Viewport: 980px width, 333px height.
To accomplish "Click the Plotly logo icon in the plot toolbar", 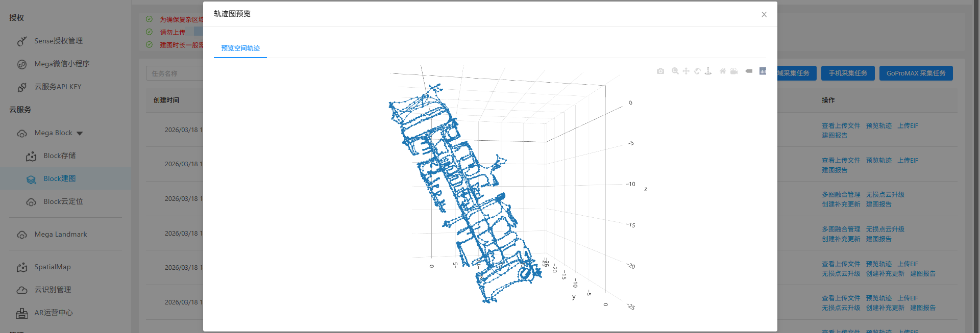I will tap(763, 71).
